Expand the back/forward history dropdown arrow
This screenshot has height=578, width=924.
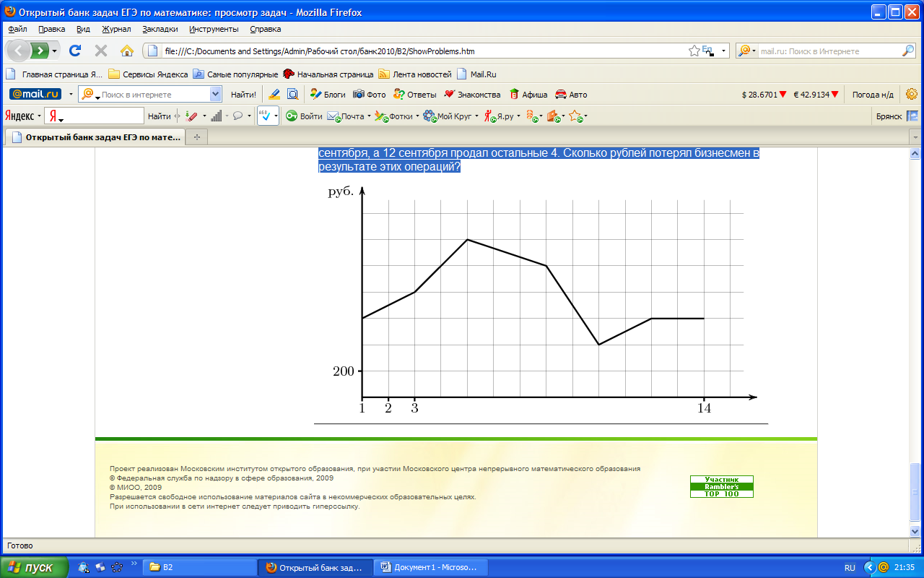tap(55, 51)
